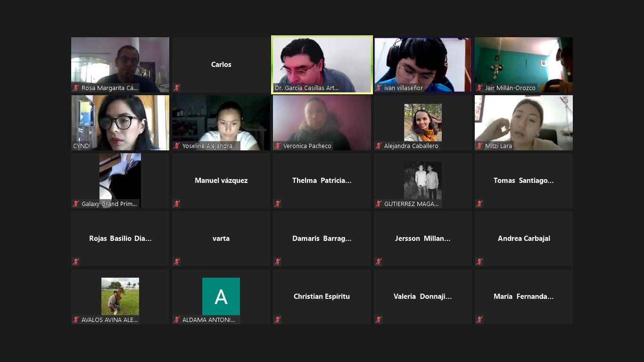Click the GUTIERREZ MAGA black-and-white profile picture
This screenshot has width=644, height=362.
point(423,180)
